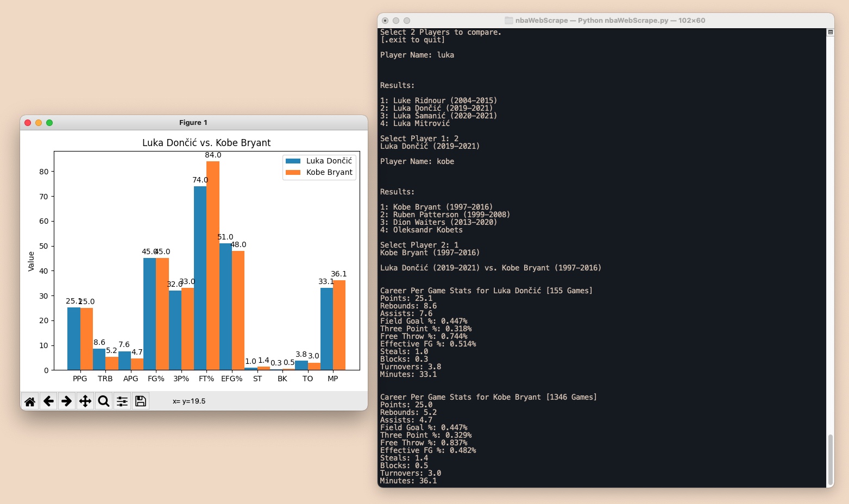Viewport: 849px width, 504px height.
Task: Click terminal line 'Select Player 2: 1'
Action: tap(419, 245)
